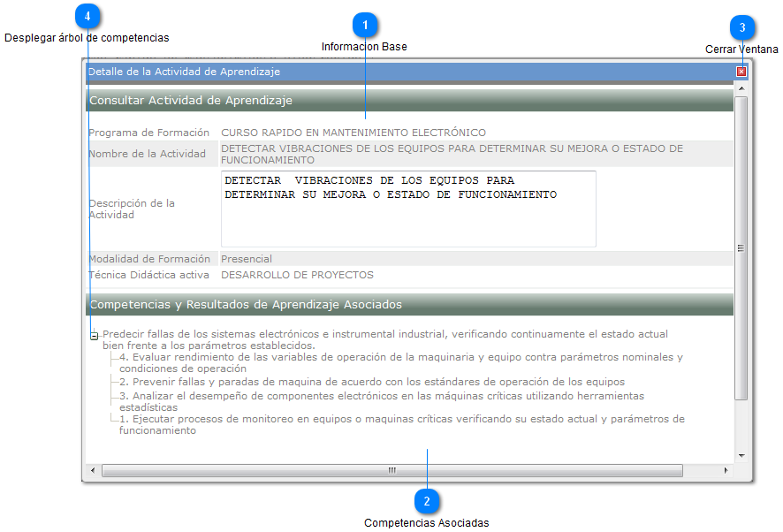This screenshot has width=783, height=532.
Task: Select tree item 4. Evaluar rendimiento de las variables
Action: [401, 362]
